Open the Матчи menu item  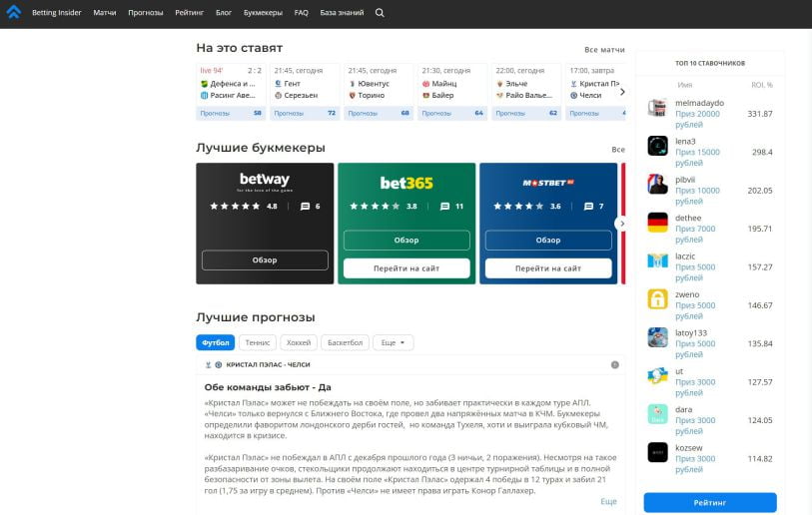pyautogui.click(x=105, y=12)
